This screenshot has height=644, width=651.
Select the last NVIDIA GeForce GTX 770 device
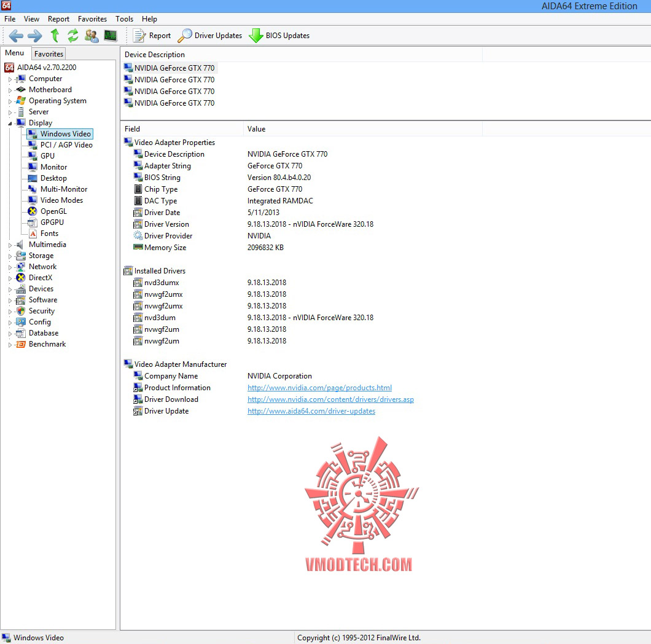click(x=170, y=103)
